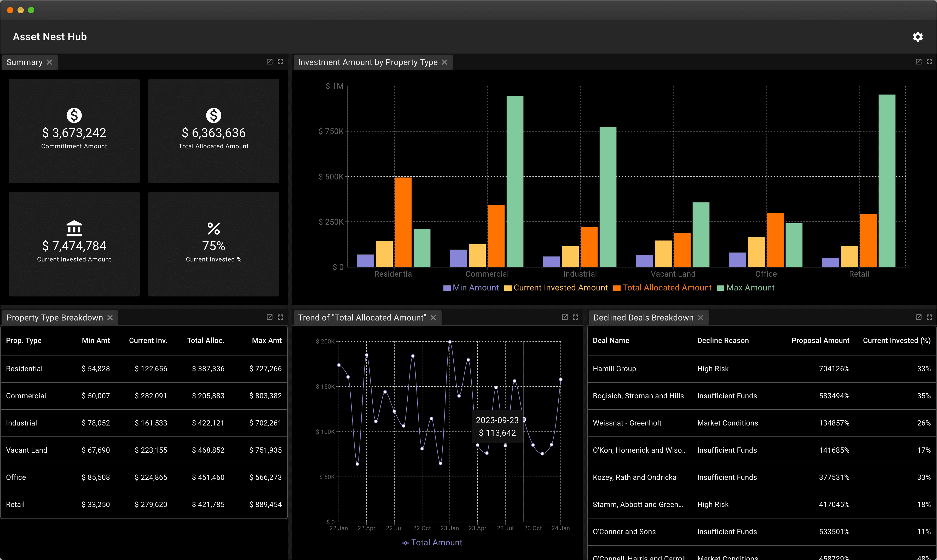Click the Current Invested Amount legend color swatch
This screenshot has width=937, height=560.
click(x=507, y=288)
